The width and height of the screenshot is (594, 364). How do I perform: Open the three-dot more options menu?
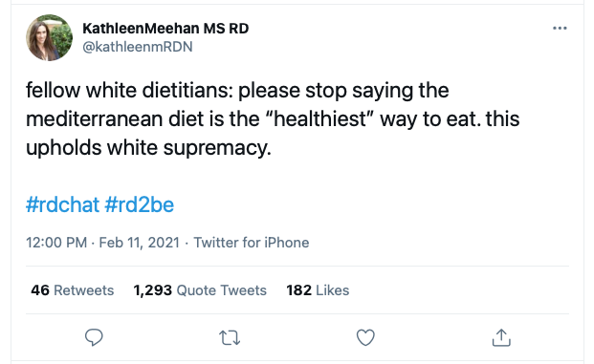[x=560, y=28]
